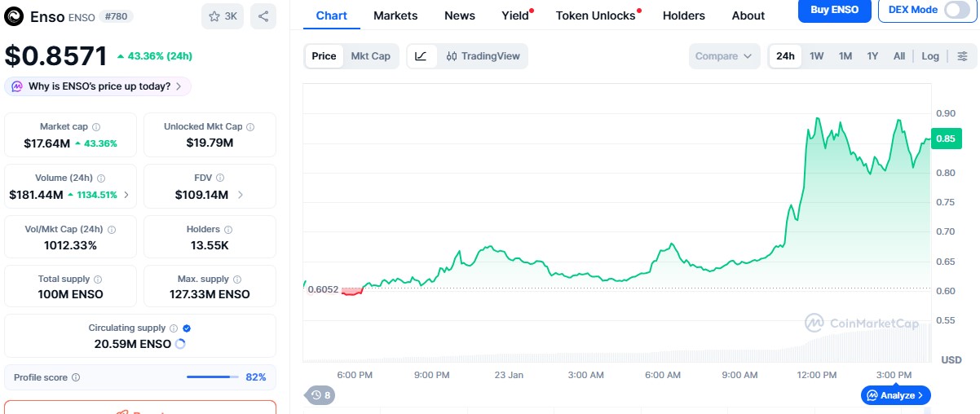
Task: Switch to line chart icon view
Action: tap(421, 56)
